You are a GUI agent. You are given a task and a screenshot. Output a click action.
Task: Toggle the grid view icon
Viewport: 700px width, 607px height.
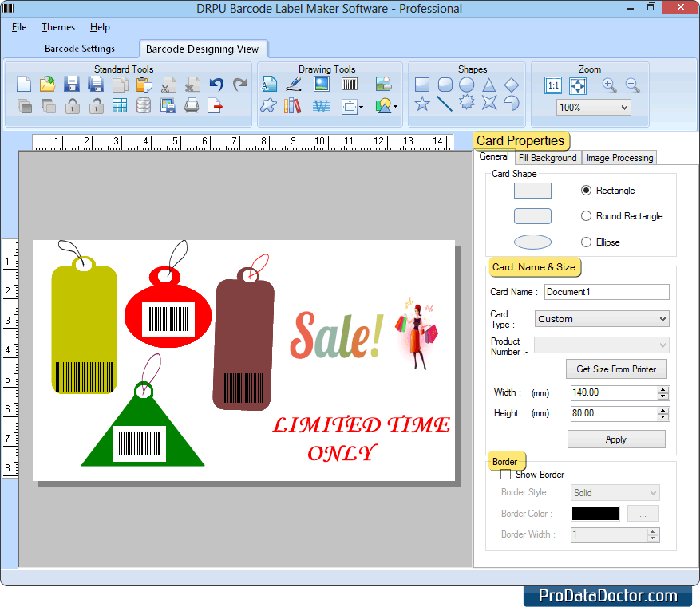click(x=120, y=106)
